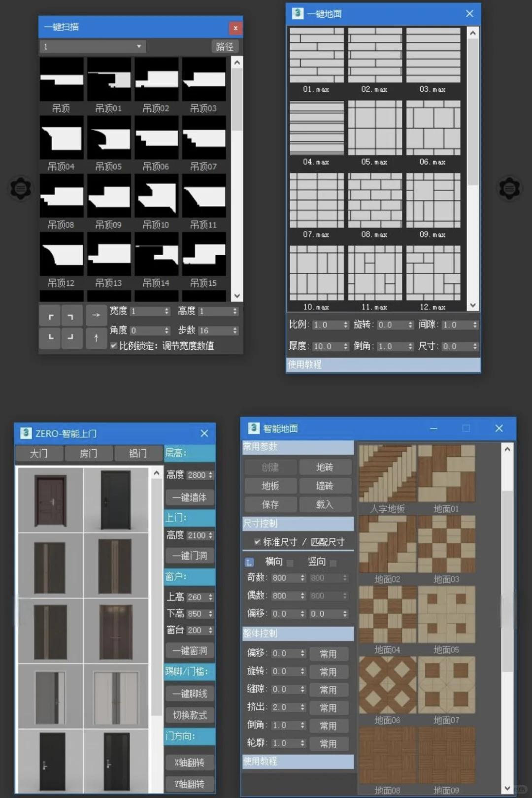This screenshot has width=532, height=798.
Task: Select the 01.max floor pattern
Action: tap(317, 55)
